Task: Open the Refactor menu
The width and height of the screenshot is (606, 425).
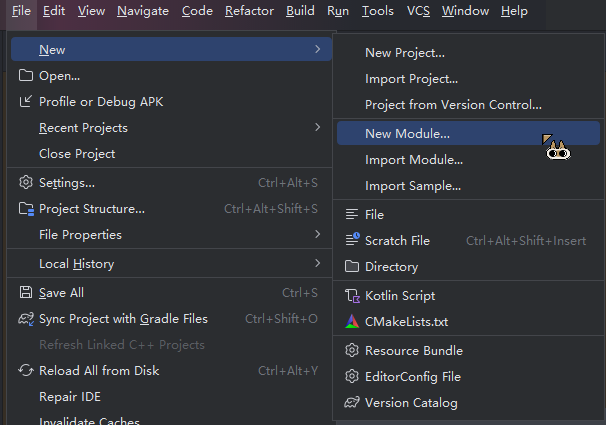Action: [x=249, y=11]
